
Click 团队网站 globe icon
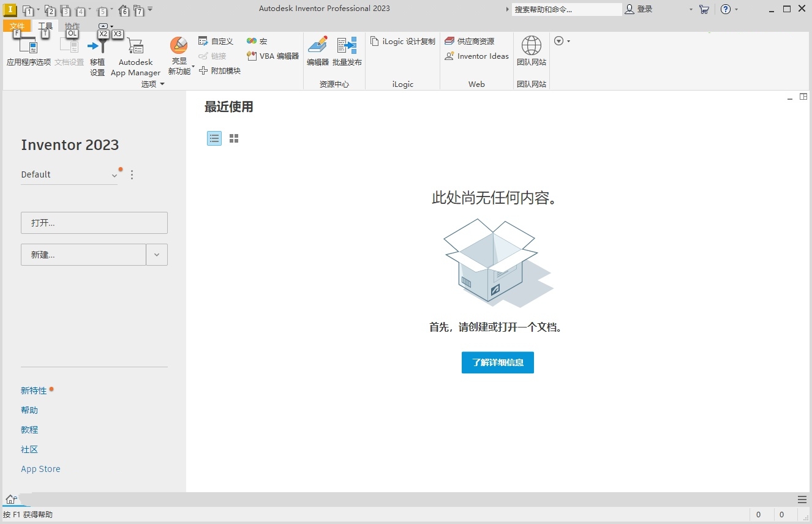click(x=531, y=46)
